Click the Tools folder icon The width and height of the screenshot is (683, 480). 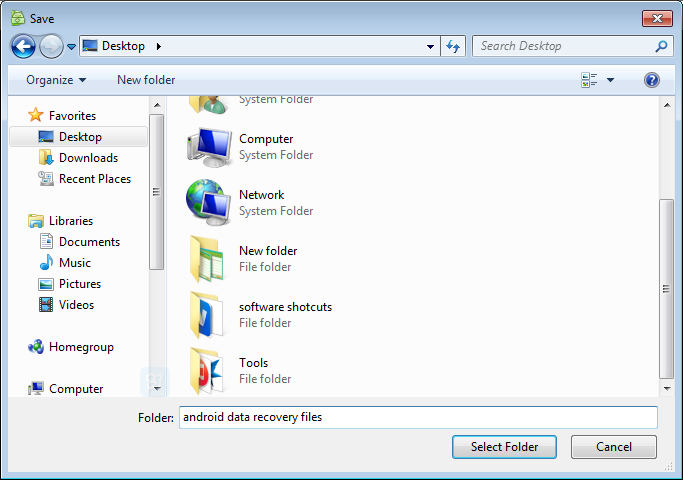[x=208, y=371]
